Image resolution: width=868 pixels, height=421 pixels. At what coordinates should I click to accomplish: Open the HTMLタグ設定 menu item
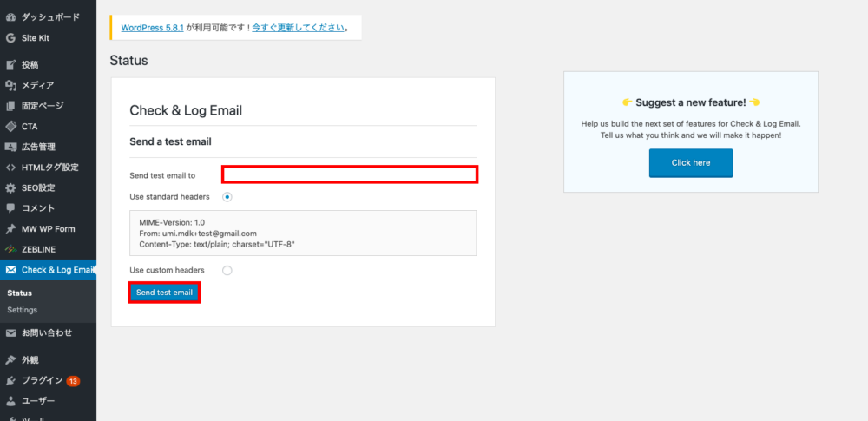[x=49, y=168]
